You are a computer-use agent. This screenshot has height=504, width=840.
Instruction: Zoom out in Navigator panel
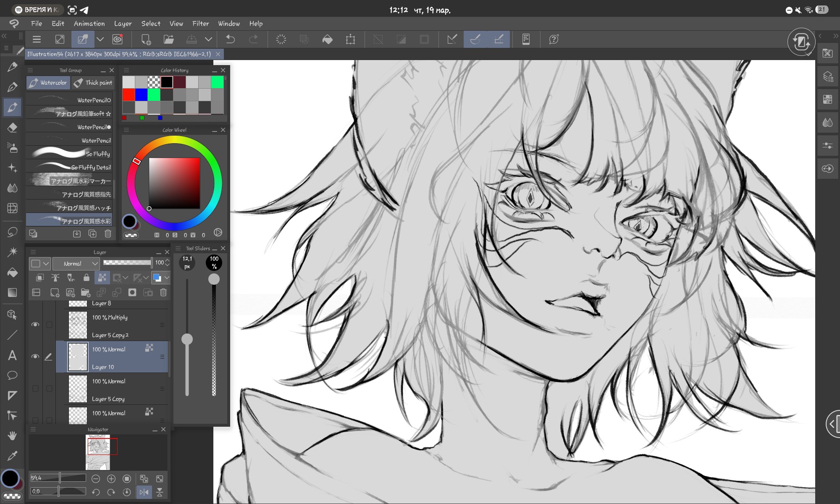click(96, 479)
